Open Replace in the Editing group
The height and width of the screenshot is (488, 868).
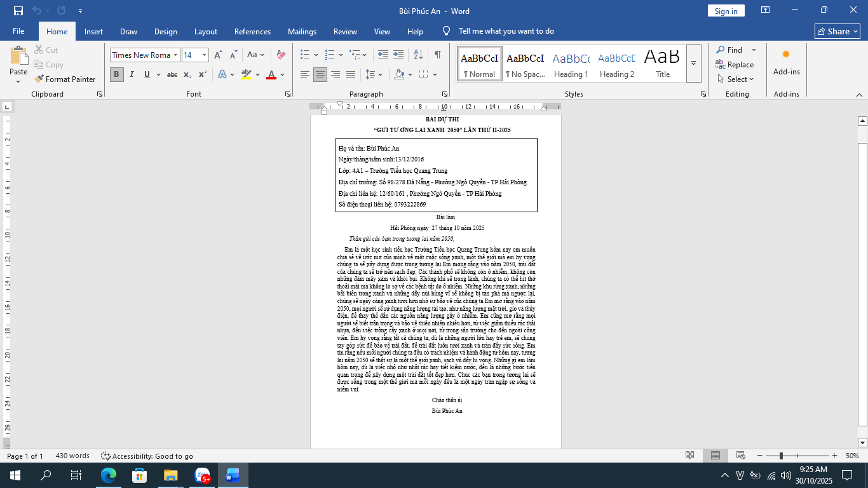tap(735, 65)
